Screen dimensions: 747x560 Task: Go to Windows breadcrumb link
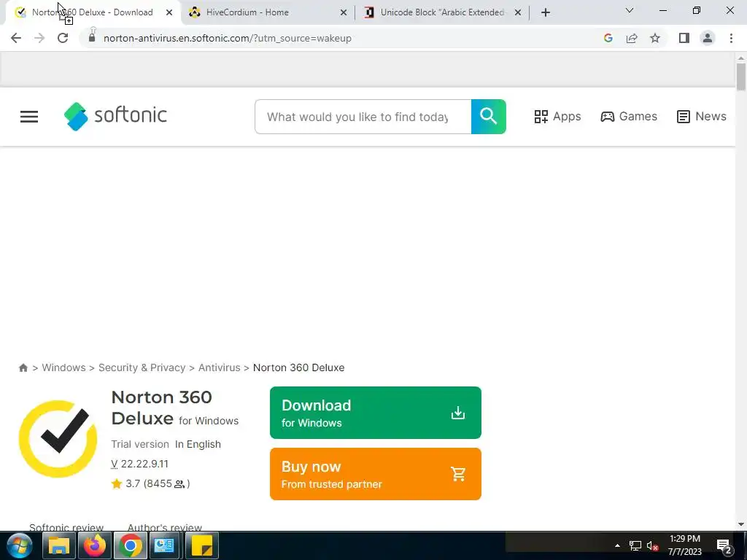(64, 367)
